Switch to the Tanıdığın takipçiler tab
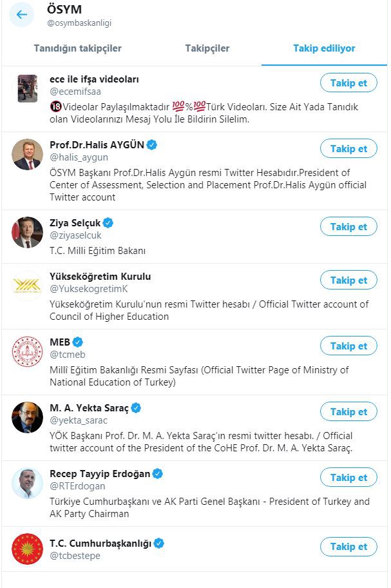 [77, 48]
